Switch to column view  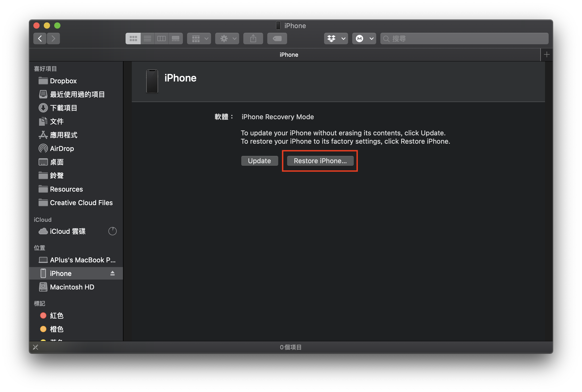point(162,39)
